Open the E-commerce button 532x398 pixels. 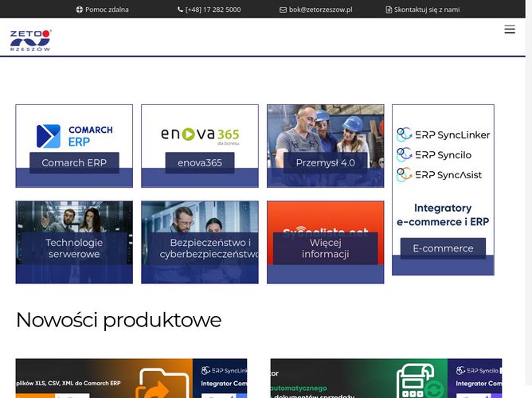click(x=443, y=248)
